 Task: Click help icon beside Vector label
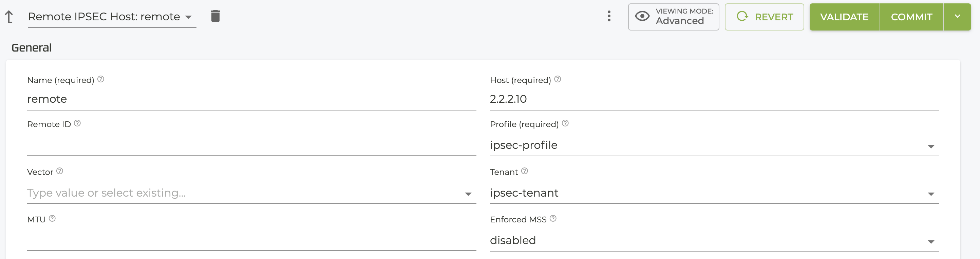click(x=60, y=172)
